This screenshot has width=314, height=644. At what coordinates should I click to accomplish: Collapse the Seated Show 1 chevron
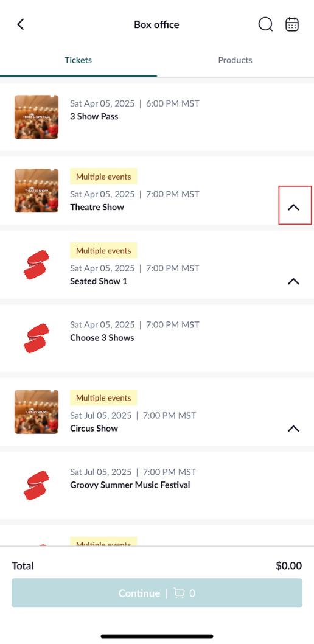coord(293,281)
